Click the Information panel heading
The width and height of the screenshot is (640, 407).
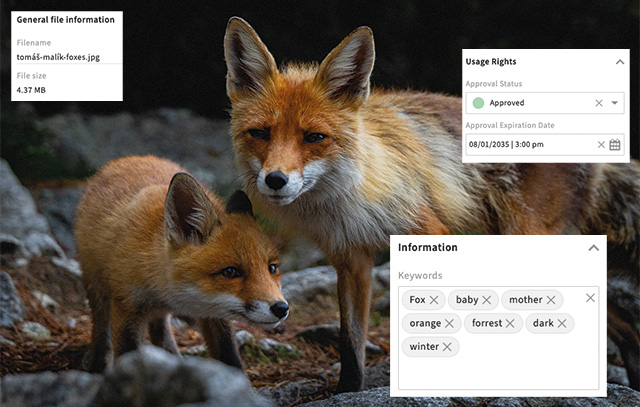[428, 247]
